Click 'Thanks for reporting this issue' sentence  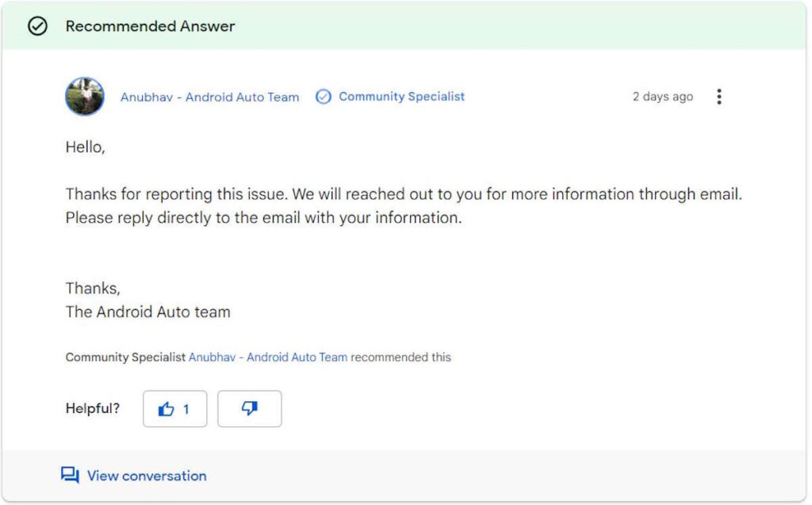click(x=176, y=194)
